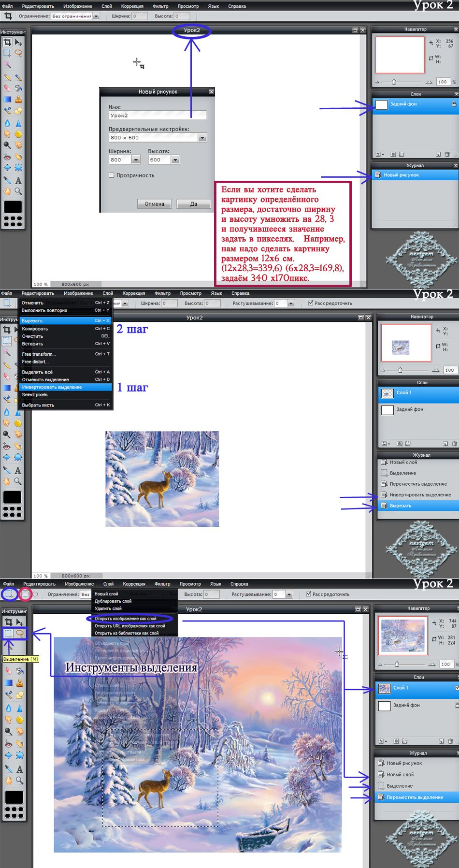Viewport: 459px width, 868px height.
Task: Click the Имя field containing Урок2
Action: [158, 116]
